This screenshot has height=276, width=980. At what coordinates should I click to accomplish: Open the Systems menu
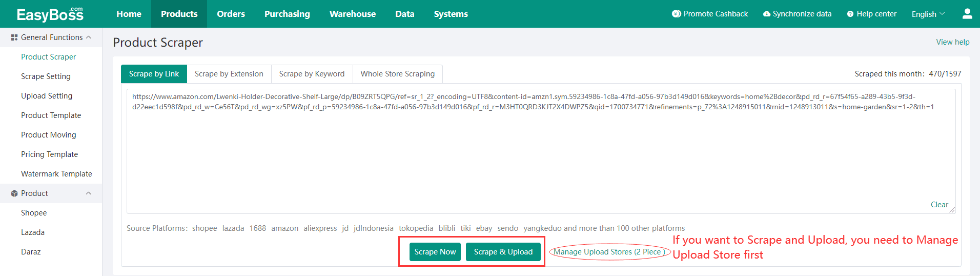pyautogui.click(x=451, y=14)
